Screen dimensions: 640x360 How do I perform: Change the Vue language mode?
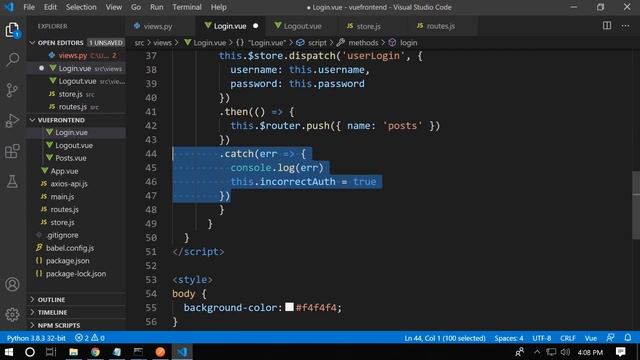click(x=591, y=338)
